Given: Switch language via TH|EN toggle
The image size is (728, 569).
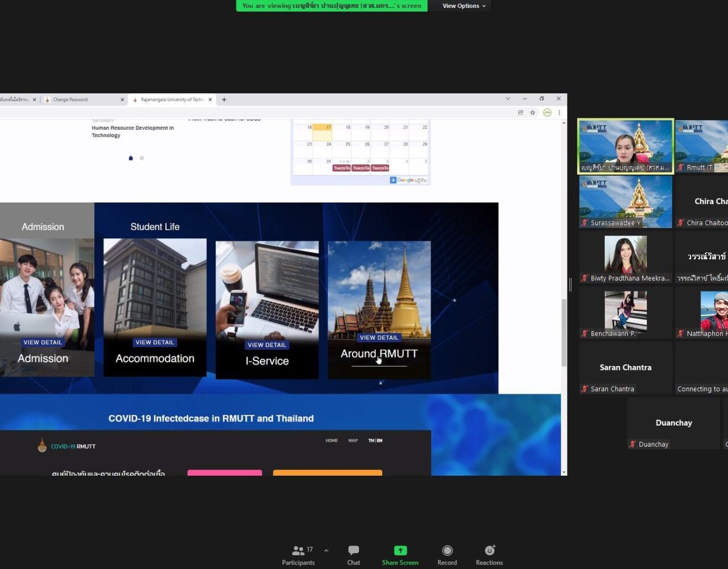Looking at the screenshot, I should (x=375, y=440).
